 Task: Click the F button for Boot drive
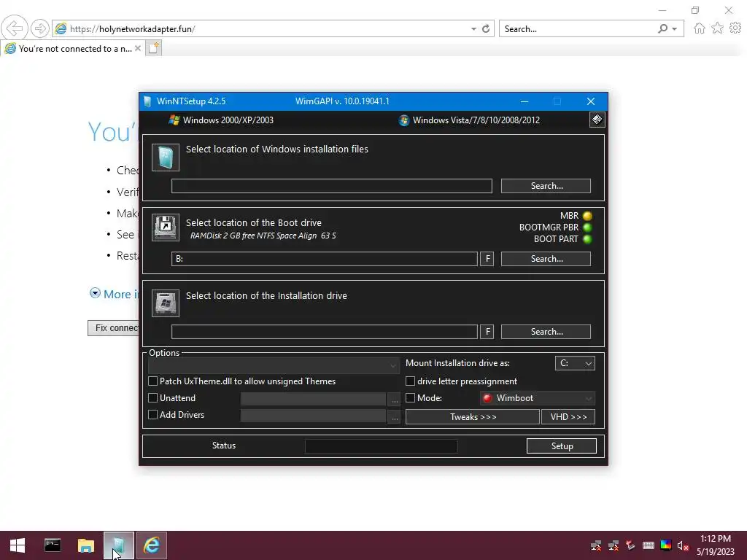tap(487, 259)
